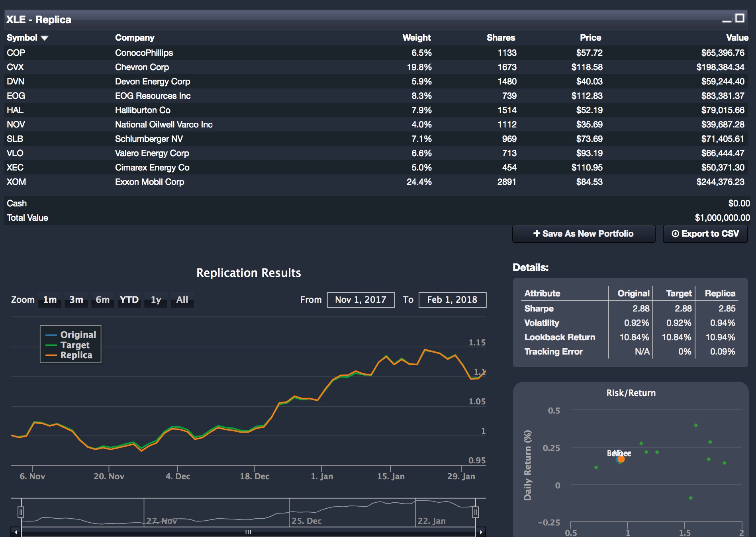Select the 6m zoom preset
756x537 pixels.
102,300
